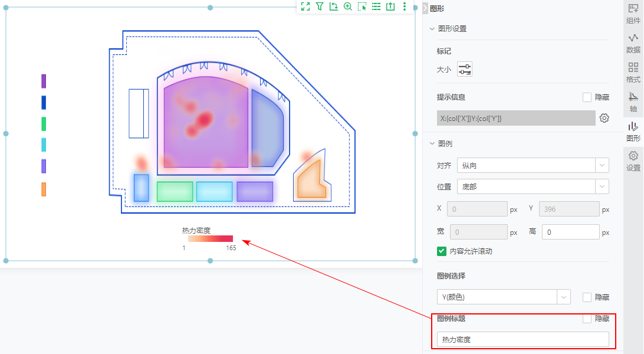The image size is (644, 354).
Task: Open the three-dot more options menu
Action: (x=404, y=6)
